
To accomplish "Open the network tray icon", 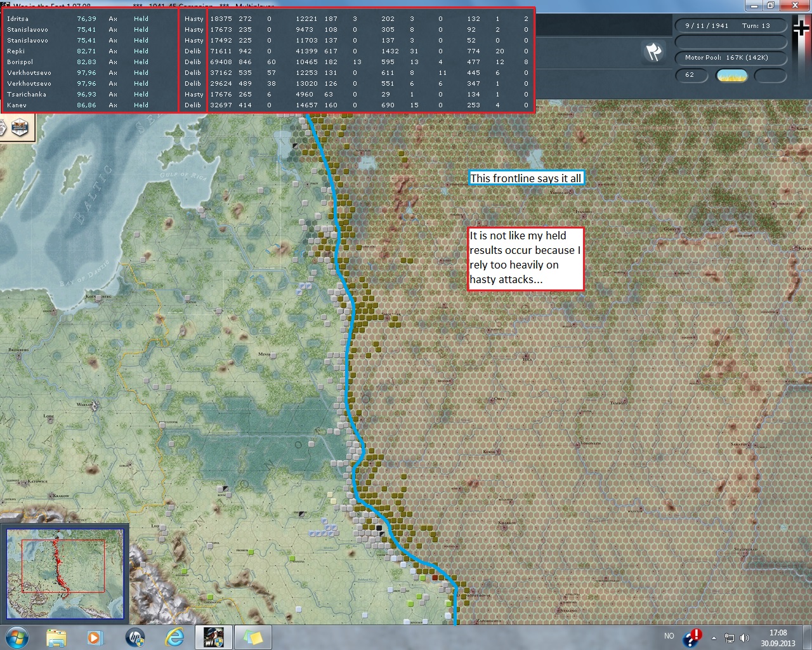I will (x=730, y=638).
